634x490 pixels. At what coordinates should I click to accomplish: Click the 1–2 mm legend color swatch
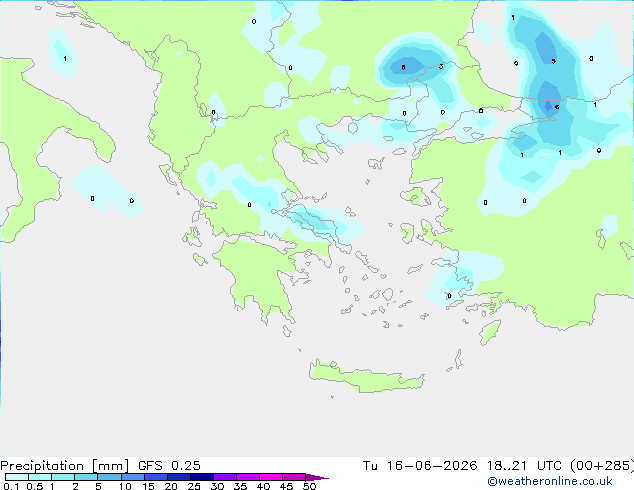point(63,477)
